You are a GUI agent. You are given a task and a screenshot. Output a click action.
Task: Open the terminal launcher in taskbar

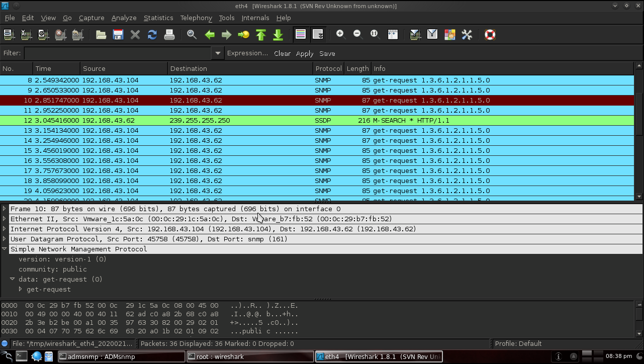click(x=21, y=356)
